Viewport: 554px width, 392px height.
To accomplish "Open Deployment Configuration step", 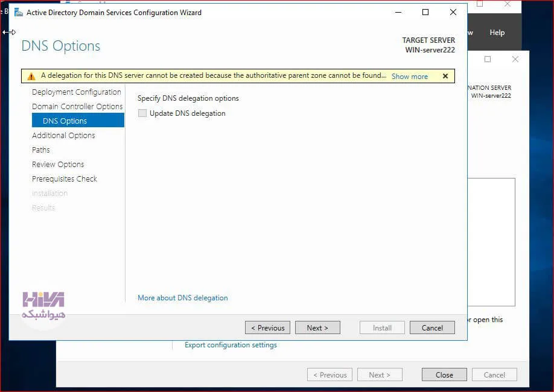I will click(76, 92).
